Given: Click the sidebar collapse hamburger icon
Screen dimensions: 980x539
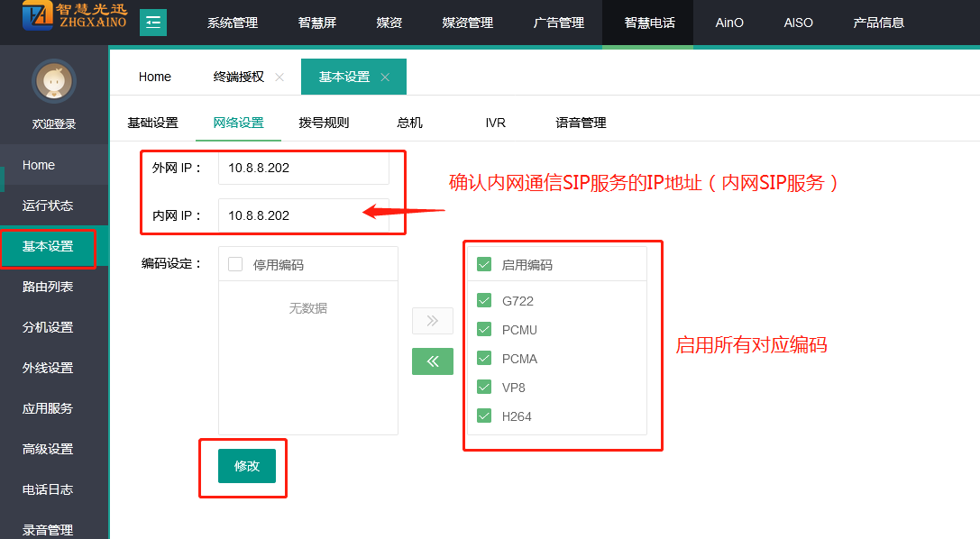Looking at the screenshot, I should 153,23.
